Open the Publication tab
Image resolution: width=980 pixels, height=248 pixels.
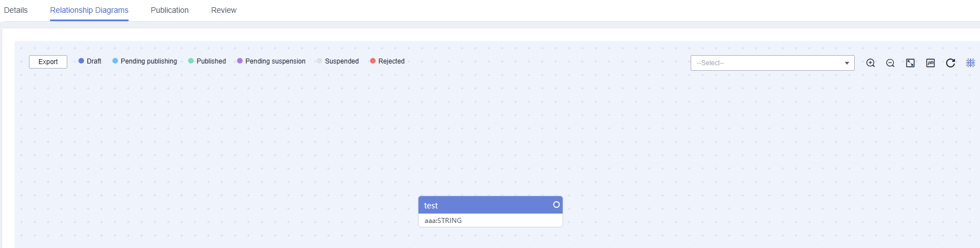pos(170,10)
